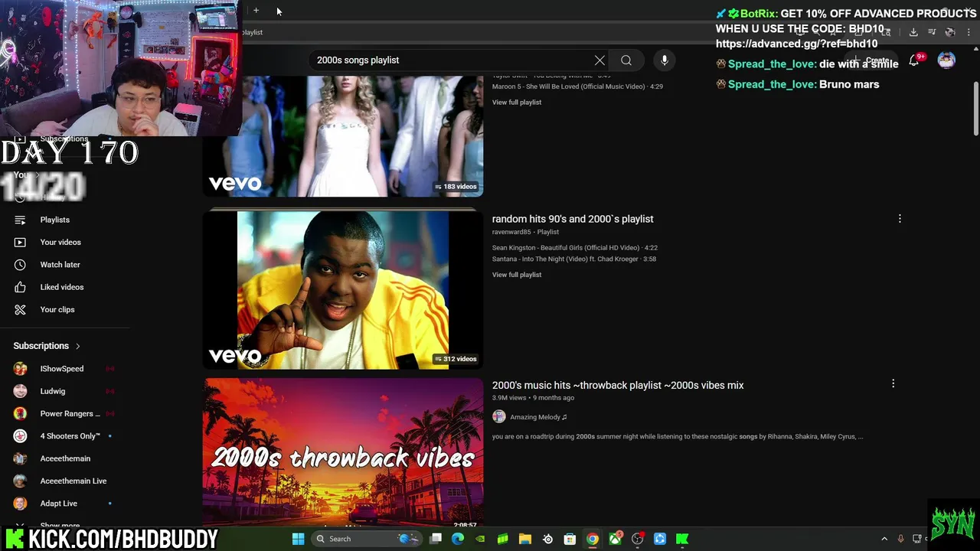
Task: Open Aceeethemain channel subscription
Action: click(x=65, y=458)
